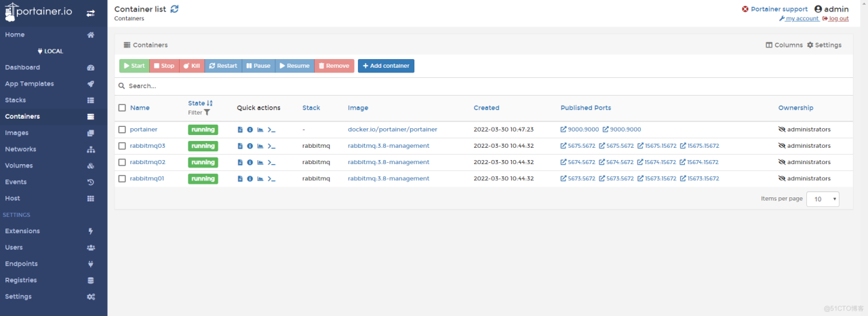Toggle the select-all containers checkbox
The height and width of the screenshot is (316, 868).
pos(122,108)
